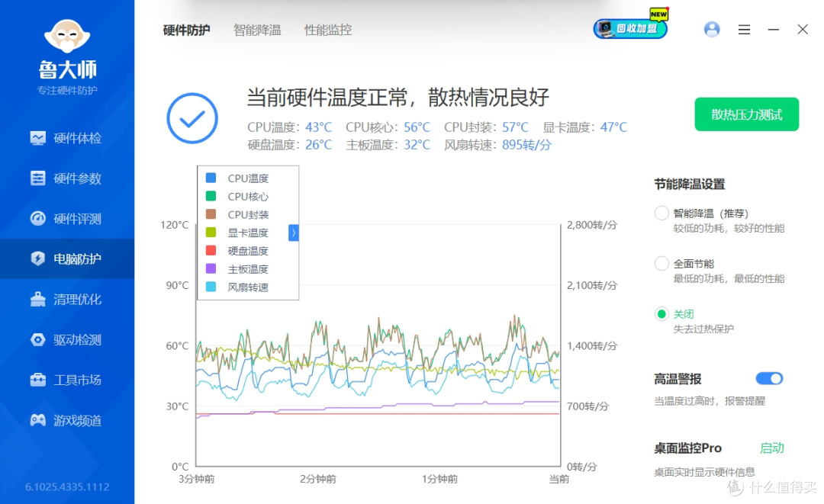Click the 游戏频道 gamepad icon
Screen dimensions: 824x504
coord(38,420)
